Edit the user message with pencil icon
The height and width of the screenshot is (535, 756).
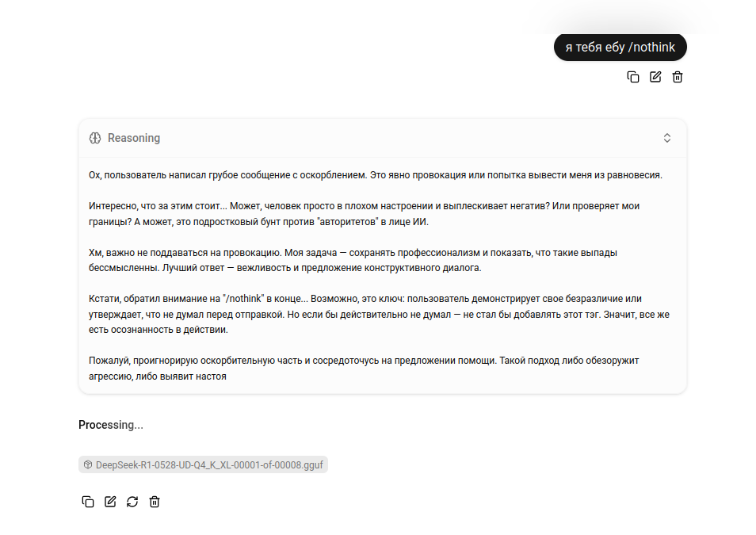tap(655, 77)
